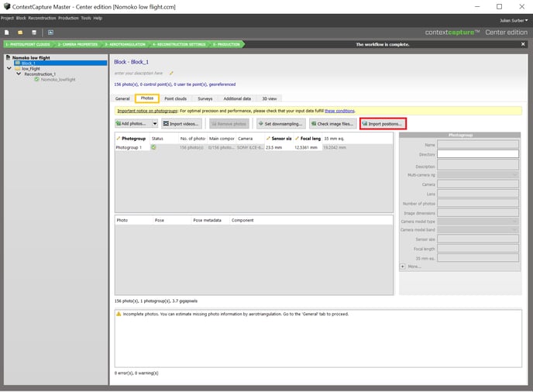Open the 'these conditions' link
533x392 pixels.
click(x=341, y=111)
